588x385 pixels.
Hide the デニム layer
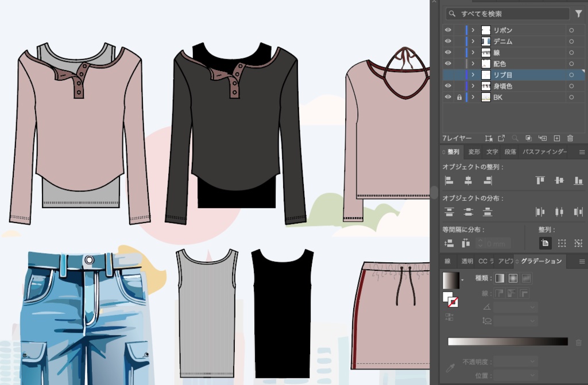tap(448, 41)
